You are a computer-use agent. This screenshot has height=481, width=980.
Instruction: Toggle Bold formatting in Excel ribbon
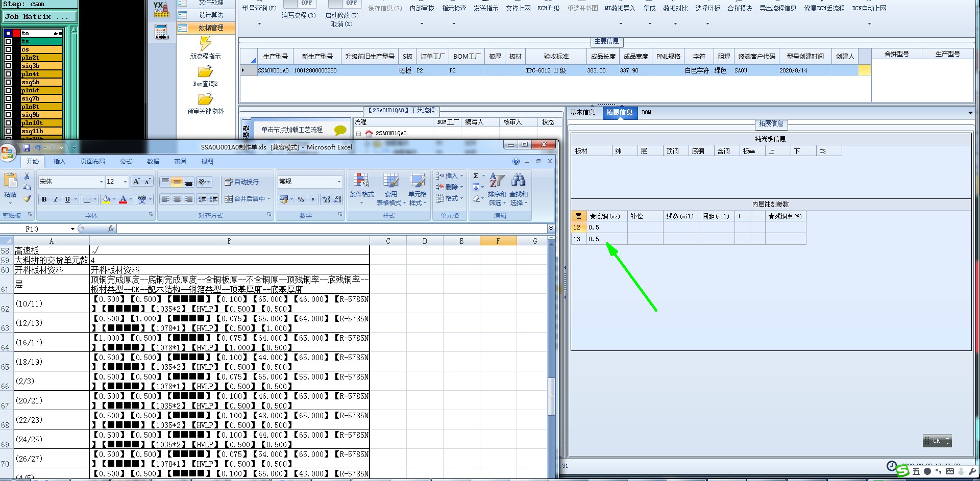click(x=44, y=199)
